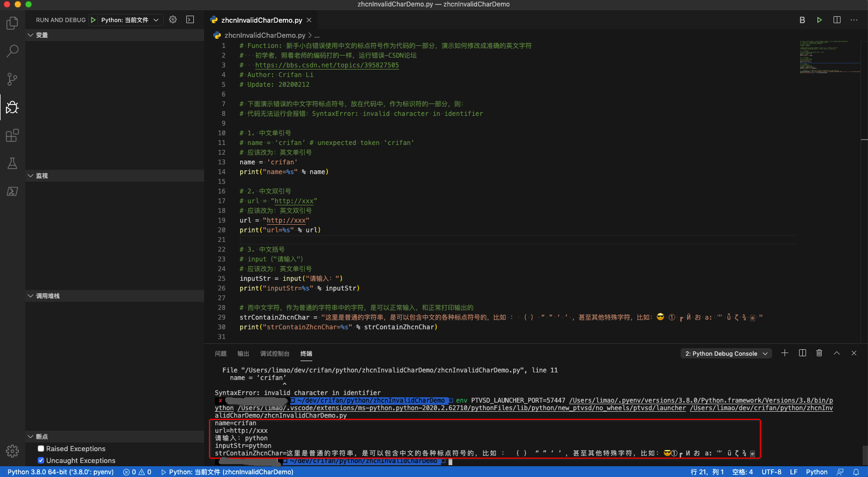Switch to the 终端 panel tab
This screenshot has width=868, height=477.
tap(306, 354)
